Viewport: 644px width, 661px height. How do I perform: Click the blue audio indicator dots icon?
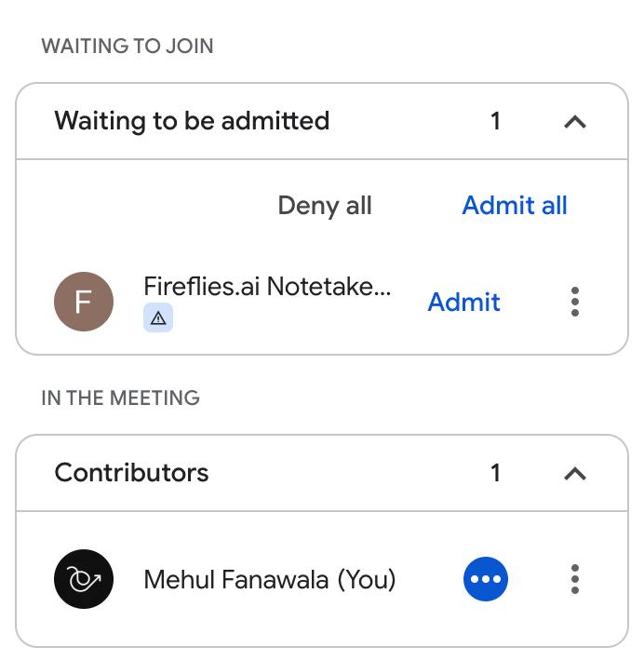point(486,579)
